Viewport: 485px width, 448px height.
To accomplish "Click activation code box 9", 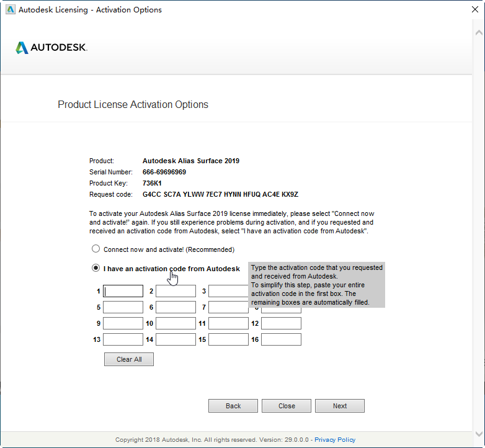I will coord(123,323).
